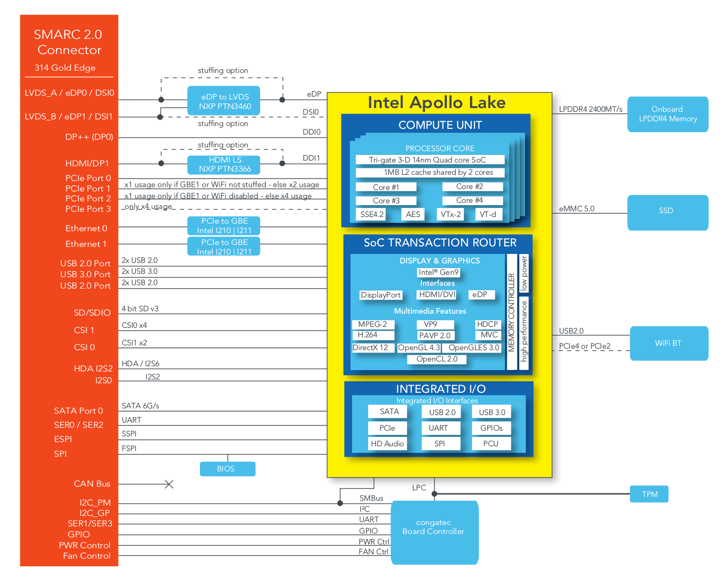The width and height of the screenshot is (724, 588).
Task: Select the TPM block
Action: (x=649, y=494)
